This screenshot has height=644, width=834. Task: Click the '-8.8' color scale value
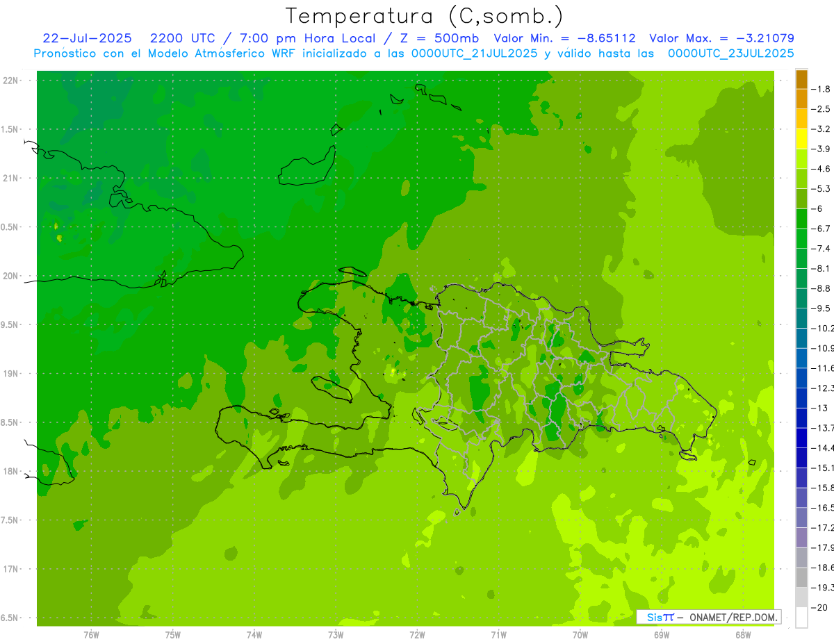tap(821, 288)
